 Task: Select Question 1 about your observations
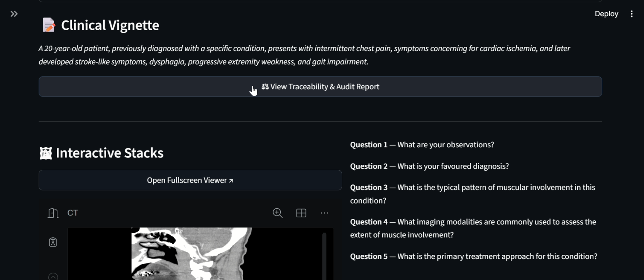click(422, 145)
